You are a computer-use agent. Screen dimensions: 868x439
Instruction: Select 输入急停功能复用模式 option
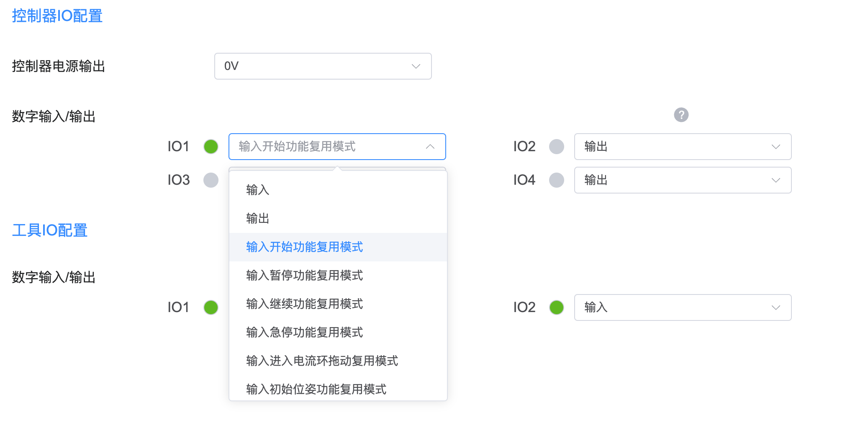tap(305, 333)
